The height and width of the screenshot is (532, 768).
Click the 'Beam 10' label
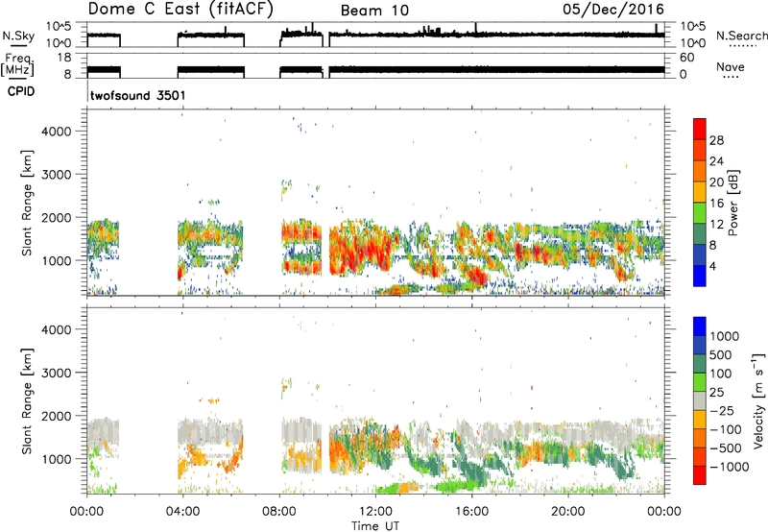(374, 11)
